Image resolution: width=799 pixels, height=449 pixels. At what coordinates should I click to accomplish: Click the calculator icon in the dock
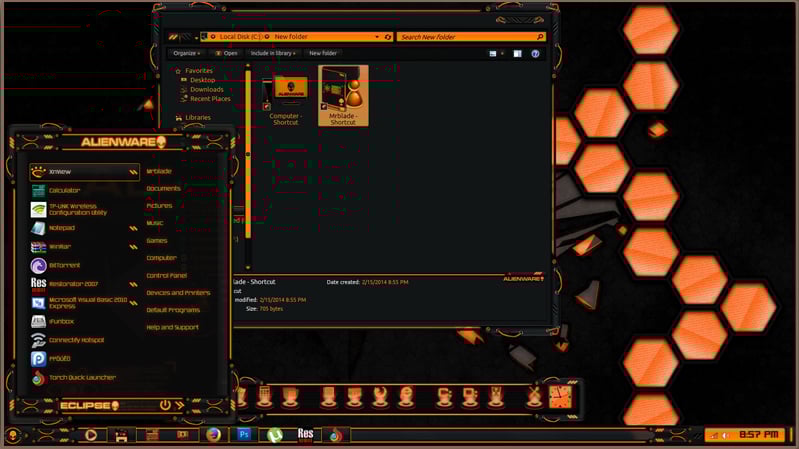[x=264, y=397]
